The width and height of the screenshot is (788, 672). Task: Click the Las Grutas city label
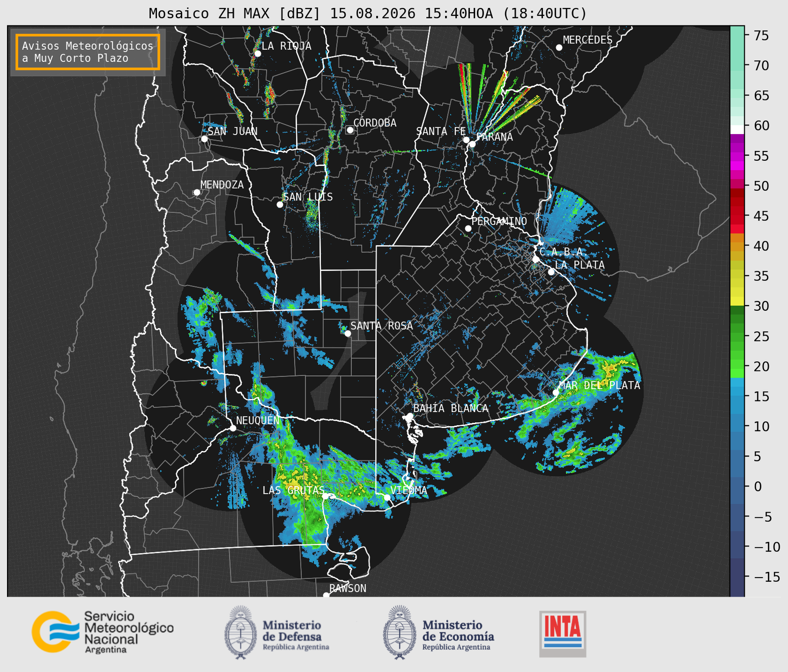293,490
